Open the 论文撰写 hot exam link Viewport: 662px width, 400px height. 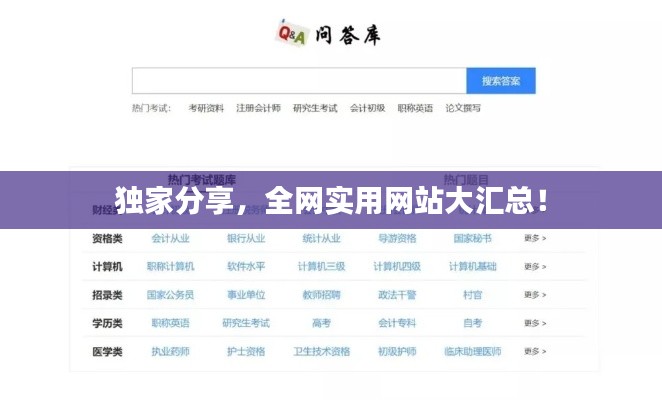coord(463,108)
